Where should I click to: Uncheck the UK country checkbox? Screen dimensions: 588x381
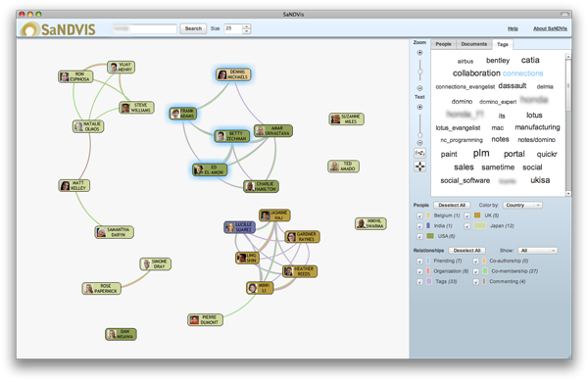point(466,215)
